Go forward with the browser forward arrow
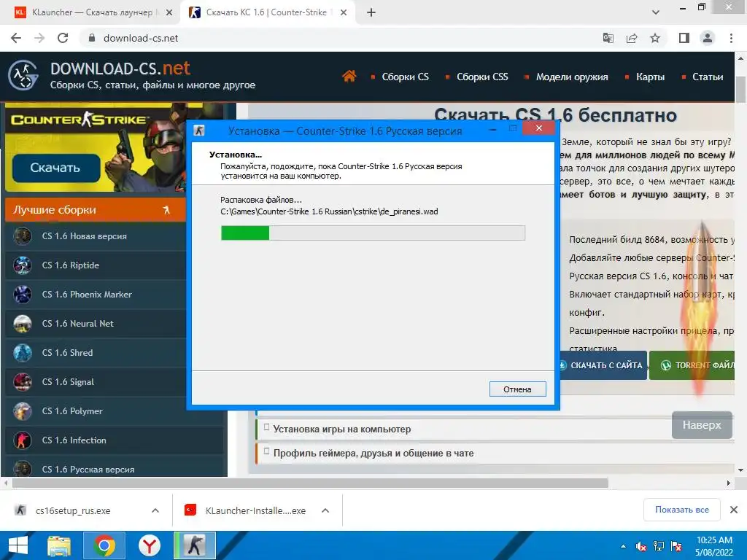This screenshot has width=747, height=560. pos(39,38)
